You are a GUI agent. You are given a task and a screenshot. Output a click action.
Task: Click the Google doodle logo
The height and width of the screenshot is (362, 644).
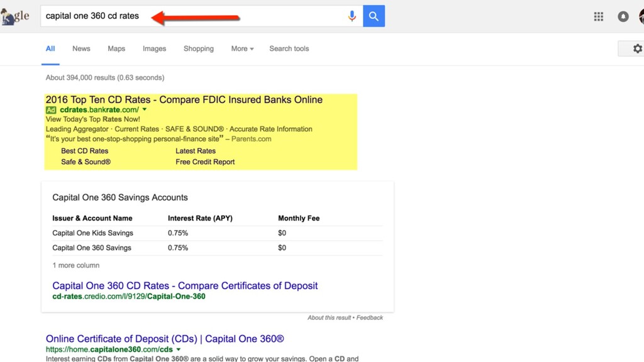[15, 16]
